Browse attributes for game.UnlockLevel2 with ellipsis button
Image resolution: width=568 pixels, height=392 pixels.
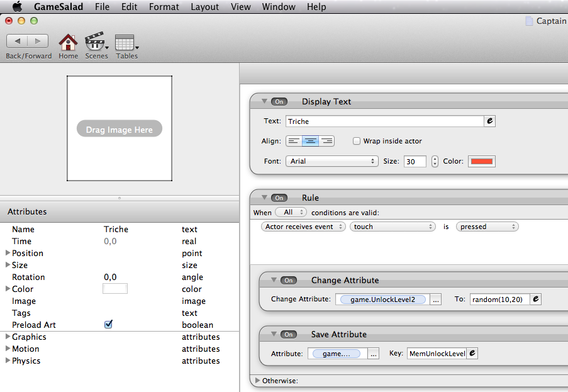click(436, 300)
